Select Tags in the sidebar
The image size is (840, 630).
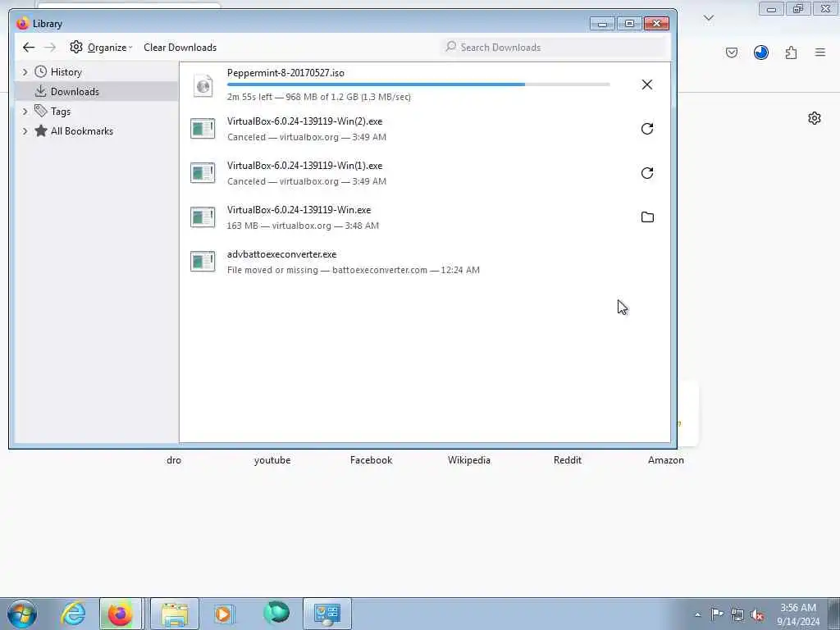[61, 112]
